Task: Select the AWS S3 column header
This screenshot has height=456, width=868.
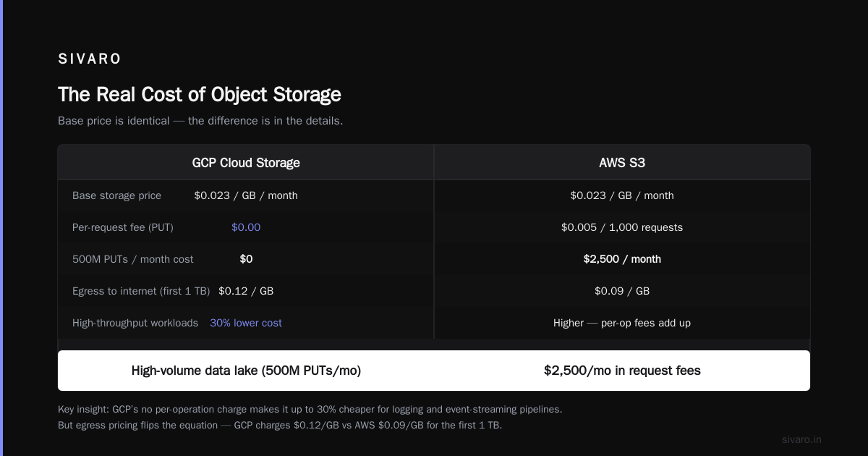Action: 622,163
